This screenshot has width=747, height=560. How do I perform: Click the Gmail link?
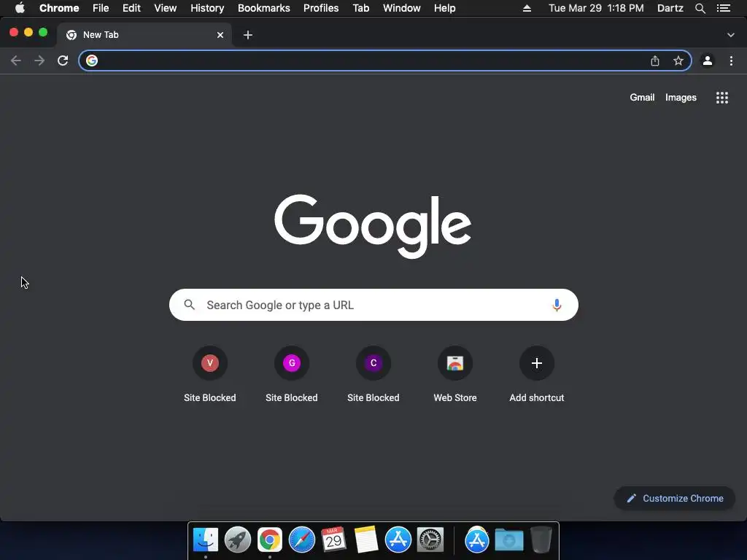(642, 97)
